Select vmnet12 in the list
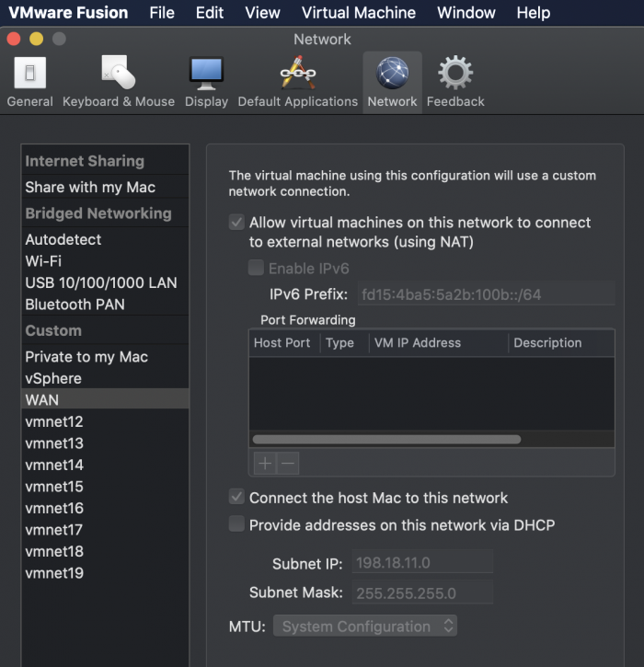 [x=105, y=421]
